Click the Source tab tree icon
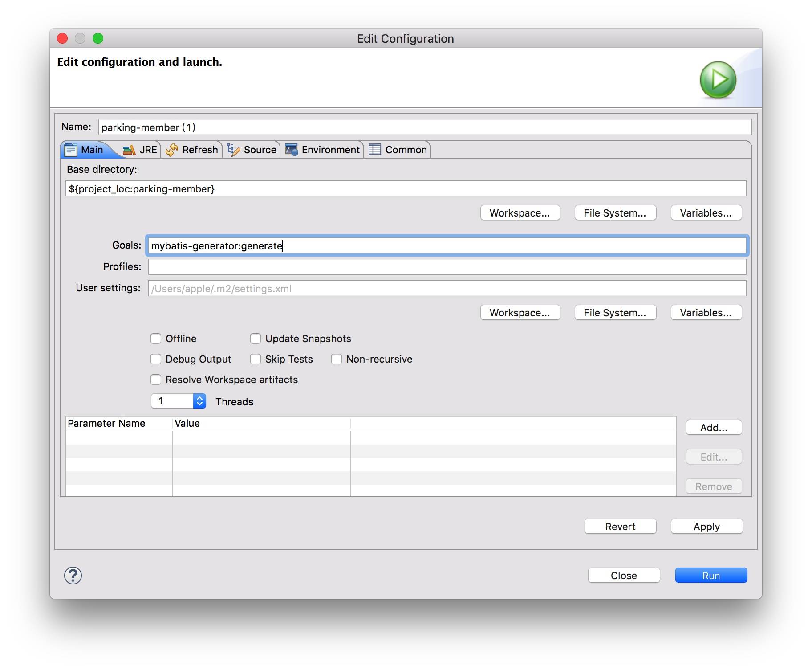 point(233,150)
